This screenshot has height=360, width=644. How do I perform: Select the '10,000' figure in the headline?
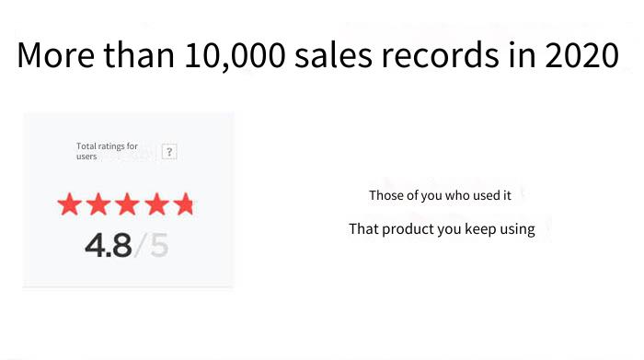pos(235,55)
